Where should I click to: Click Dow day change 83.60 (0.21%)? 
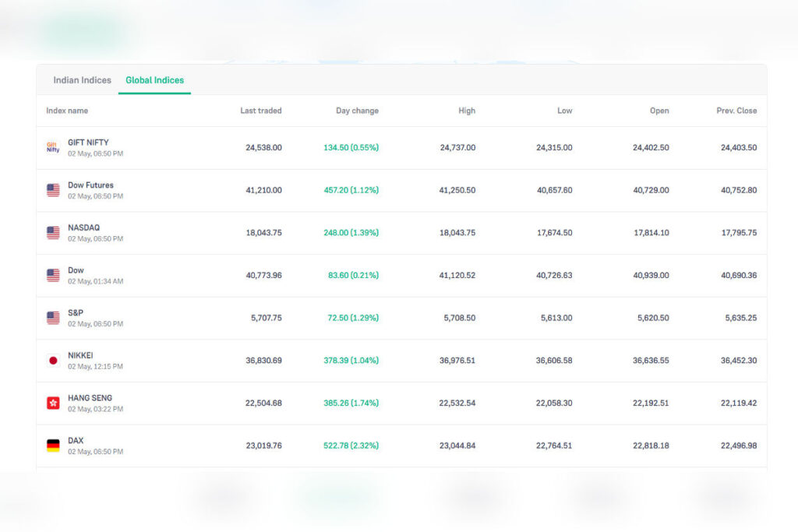(353, 275)
